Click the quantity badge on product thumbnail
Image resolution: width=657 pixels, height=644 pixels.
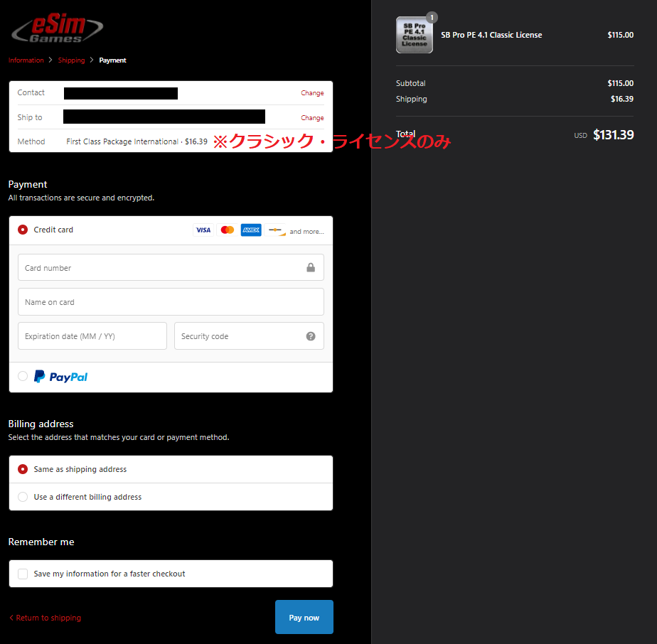click(432, 18)
